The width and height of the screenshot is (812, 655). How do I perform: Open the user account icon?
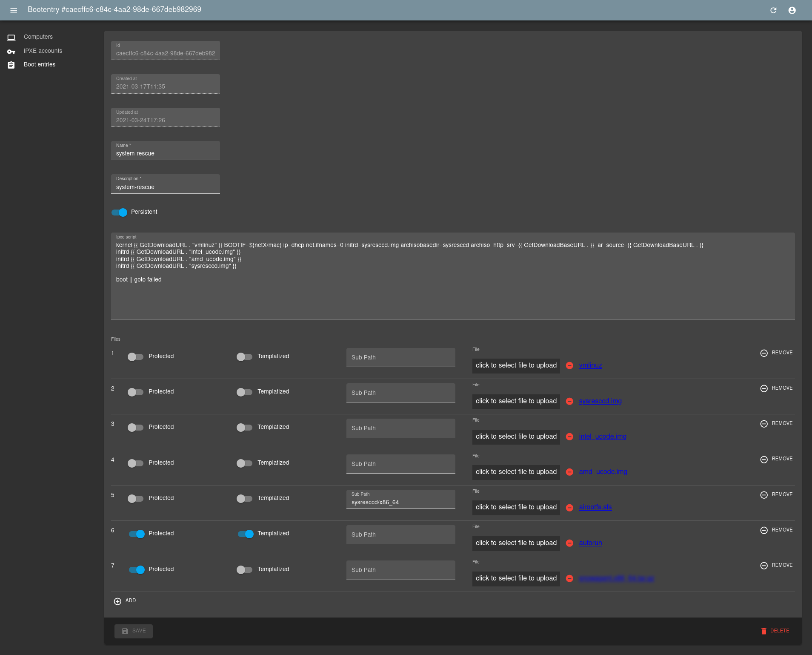792,10
